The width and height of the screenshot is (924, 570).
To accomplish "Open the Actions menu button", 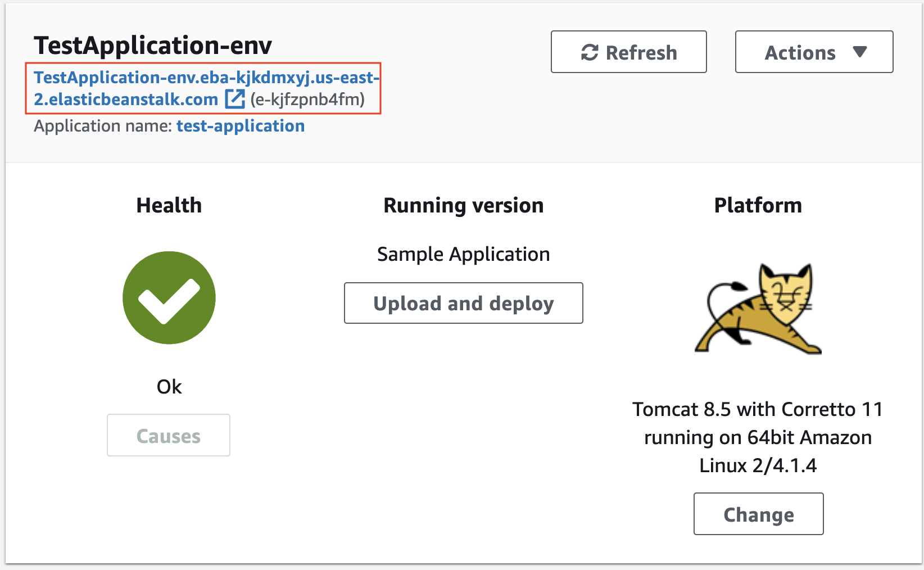I will pyautogui.click(x=814, y=52).
